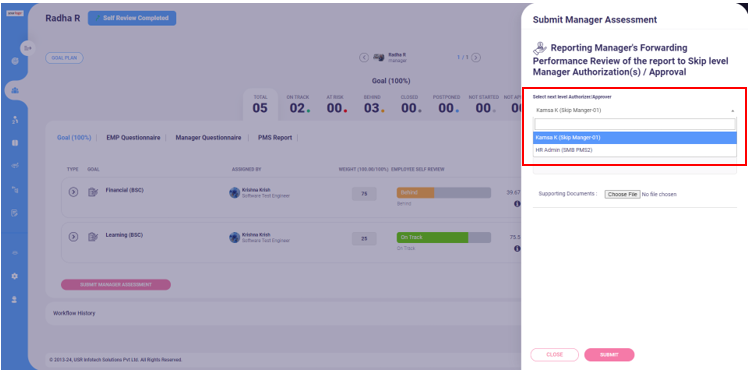Image resolution: width=755 pixels, height=375 pixels.
Task: Expand the Financial (BSC) goal row
Action: [x=73, y=192]
